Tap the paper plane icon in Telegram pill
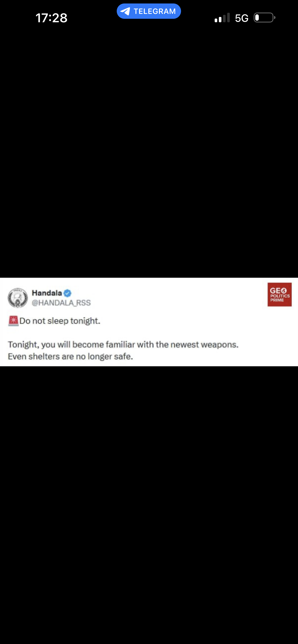Image resolution: width=298 pixels, height=644 pixels. pyautogui.click(x=125, y=11)
